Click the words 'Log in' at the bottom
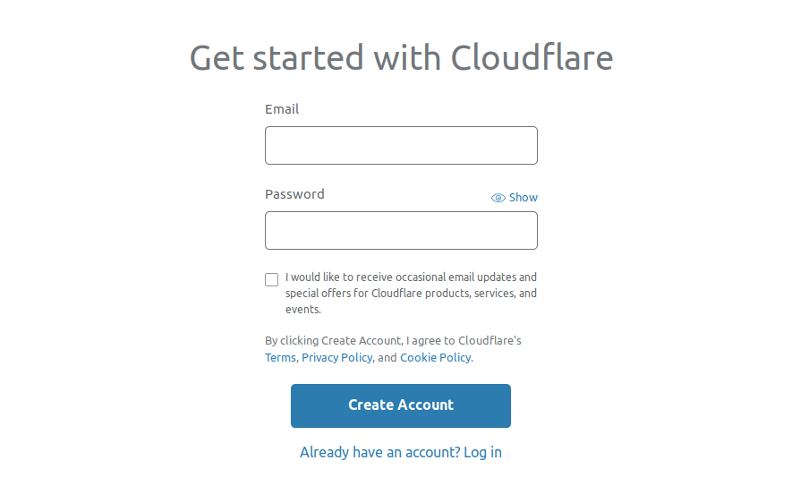 tap(482, 452)
